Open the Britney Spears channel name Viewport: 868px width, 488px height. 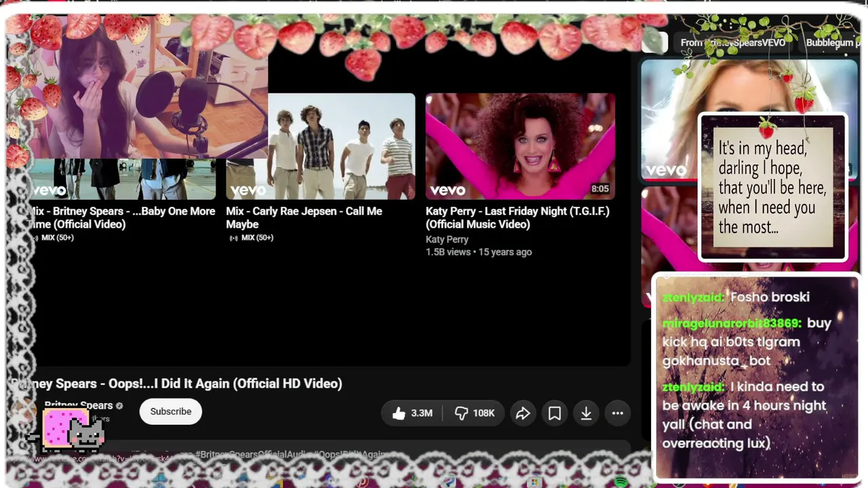click(x=78, y=405)
